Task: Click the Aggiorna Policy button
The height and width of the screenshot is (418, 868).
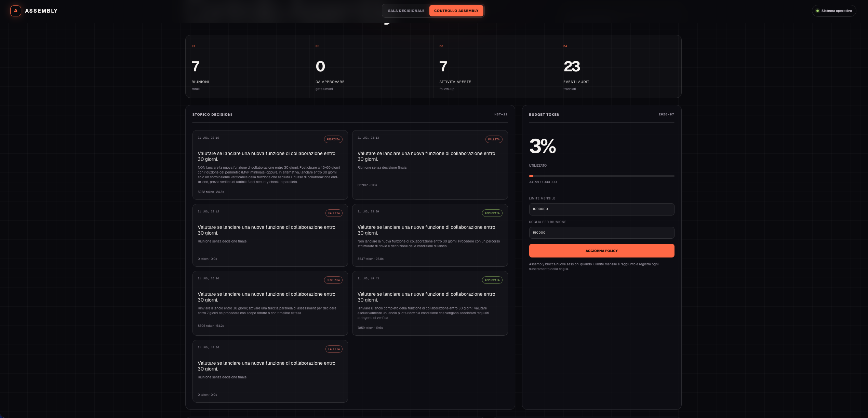Action: pyautogui.click(x=601, y=251)
